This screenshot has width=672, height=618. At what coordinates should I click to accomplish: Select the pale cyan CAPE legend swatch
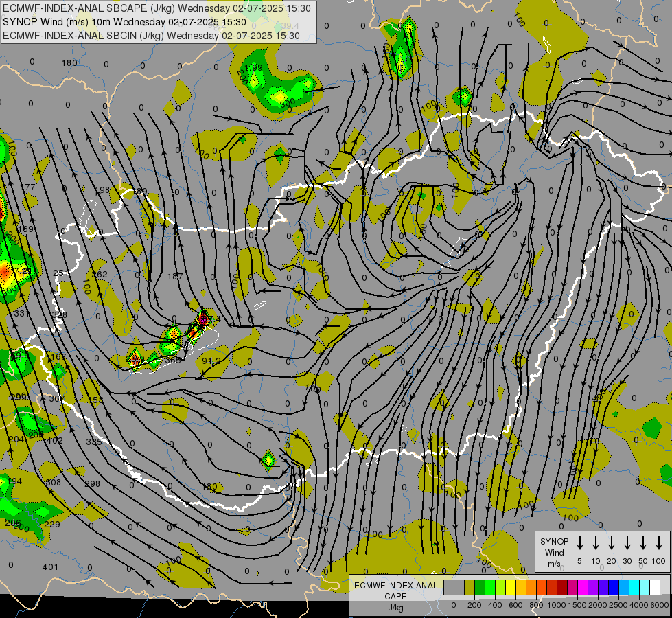tap(644, 587)
